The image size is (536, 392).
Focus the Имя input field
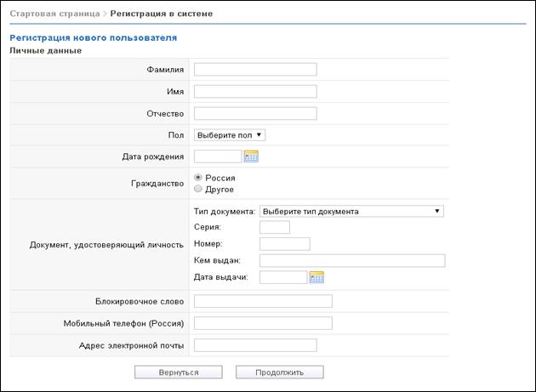pyautogui.click(x=255, y=91)
